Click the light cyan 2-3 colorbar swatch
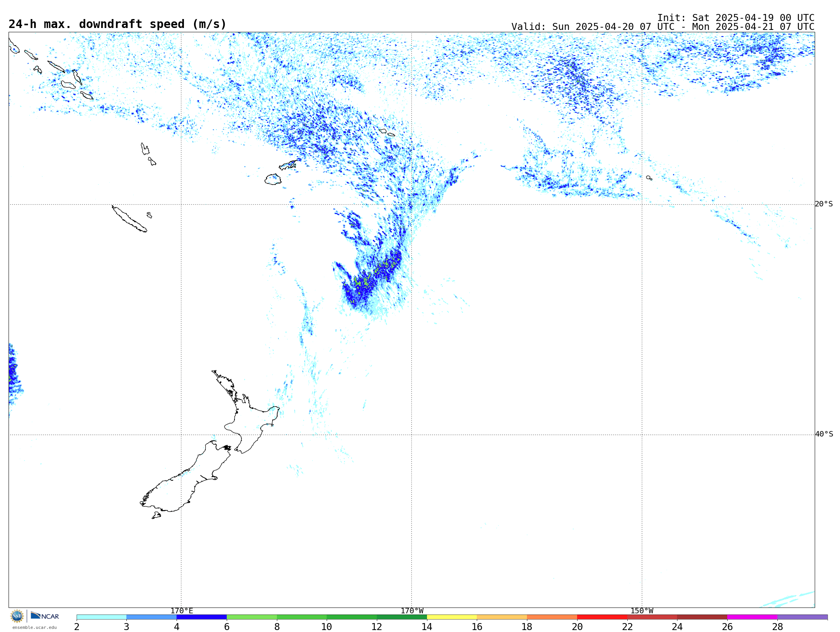Image resolution: width=840 pixels, height=632 pixels. point(101,617)
